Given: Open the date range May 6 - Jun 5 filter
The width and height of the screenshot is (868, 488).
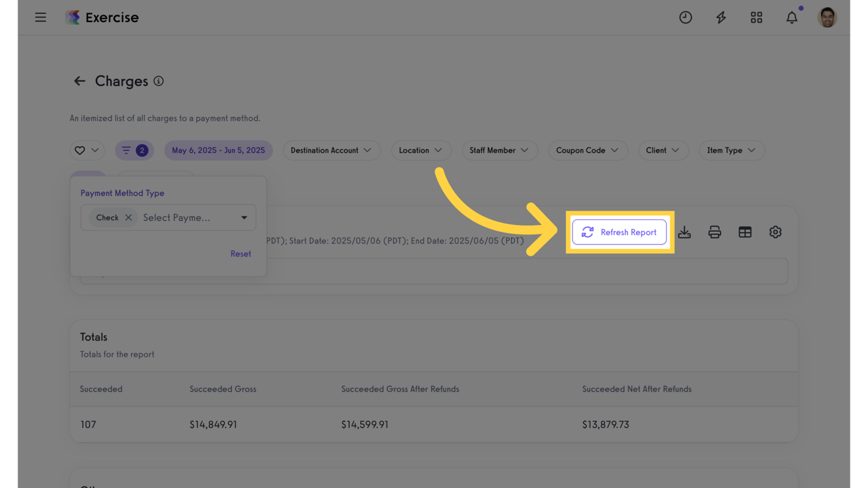Looking at the screenshot, I should point(218,151).
